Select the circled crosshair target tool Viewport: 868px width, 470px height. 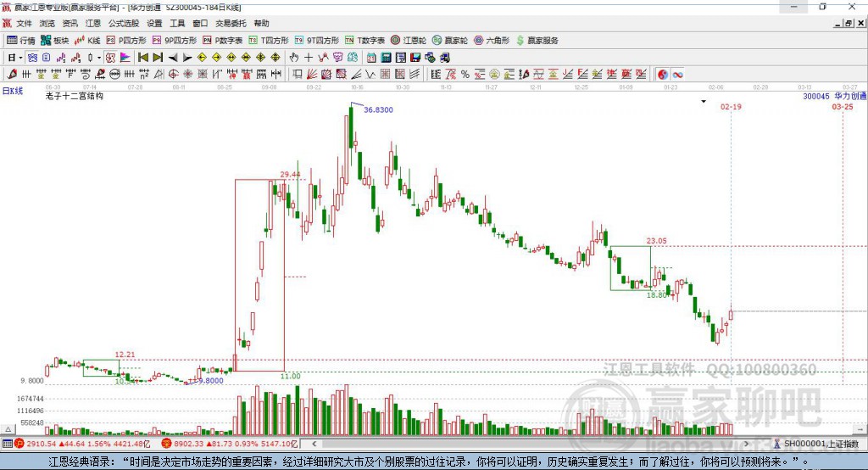tap(173, 74)
